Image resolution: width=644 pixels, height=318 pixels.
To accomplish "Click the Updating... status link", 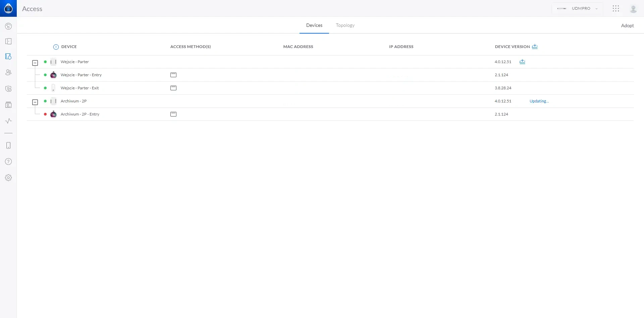I will [x=539, y=101].
